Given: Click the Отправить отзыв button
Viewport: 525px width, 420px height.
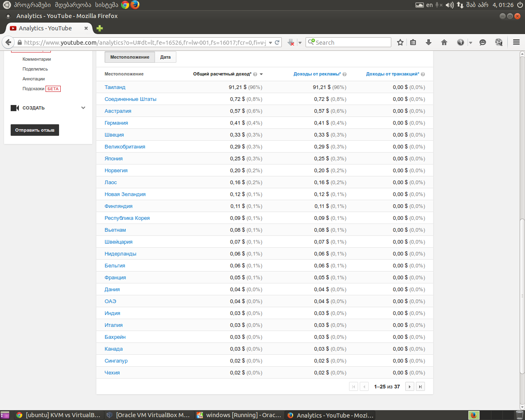Looking at the screenshot, I should coord(35,130).
